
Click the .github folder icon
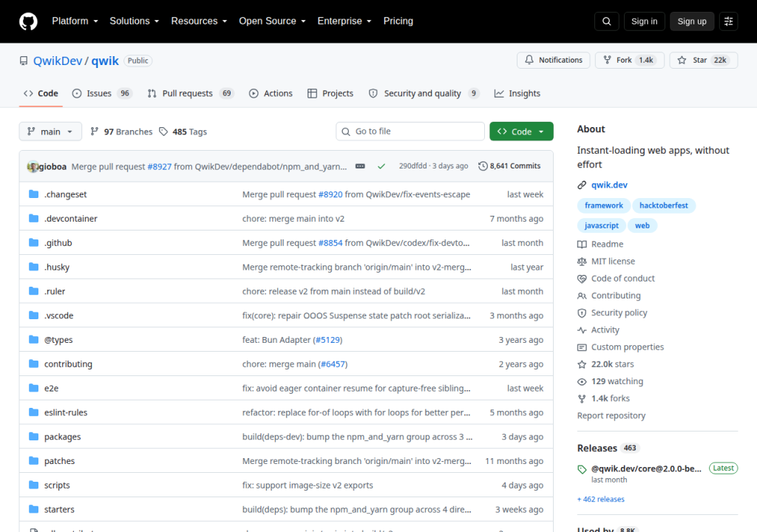[33, 242]
